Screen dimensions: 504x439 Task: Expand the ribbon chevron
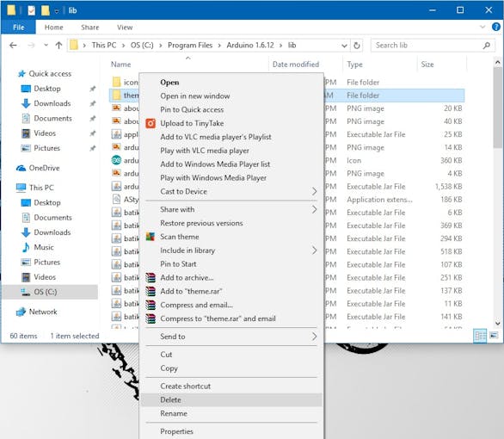482,27
